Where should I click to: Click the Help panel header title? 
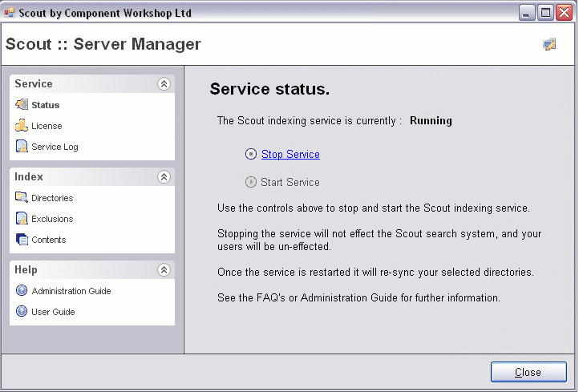(26, 270)
